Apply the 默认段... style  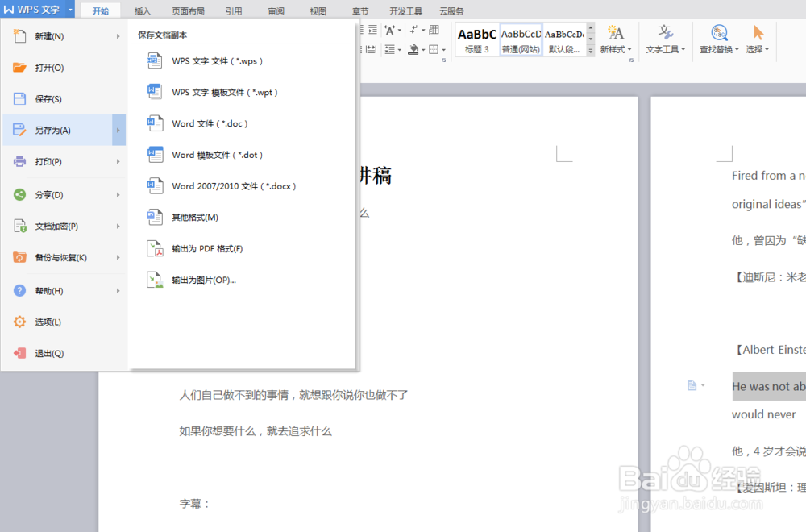pyautogui.click(x=564, y=39)
